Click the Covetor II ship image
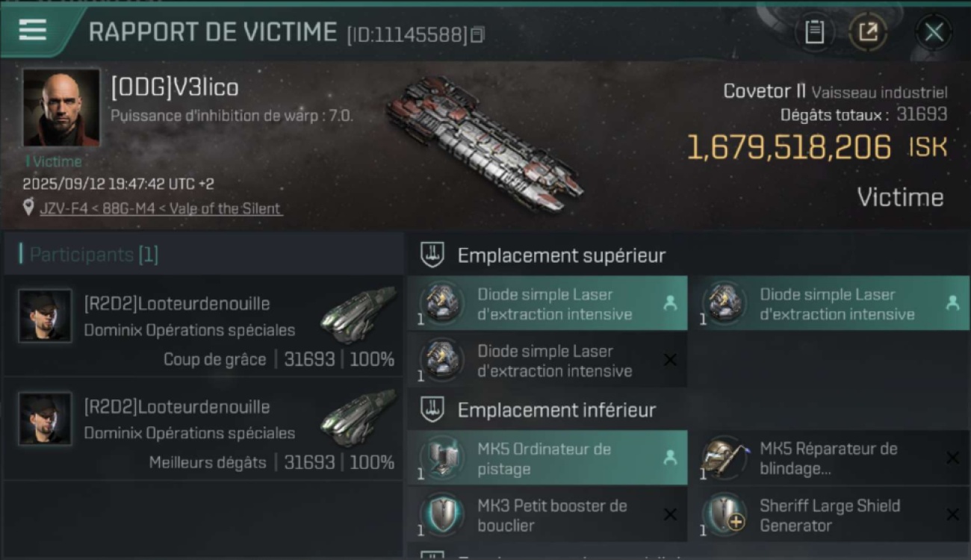The image size is (971, 560). pyautogui.click(x=484, y=143)
